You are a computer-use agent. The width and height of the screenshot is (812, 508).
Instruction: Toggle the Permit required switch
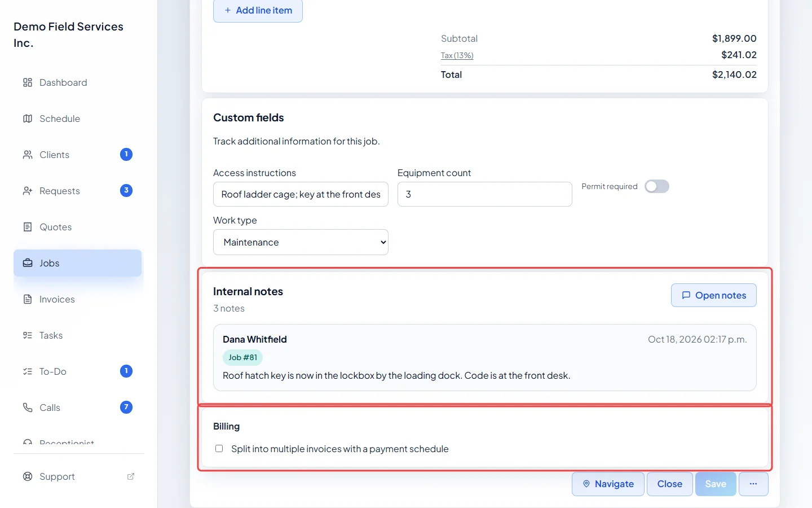657,186
